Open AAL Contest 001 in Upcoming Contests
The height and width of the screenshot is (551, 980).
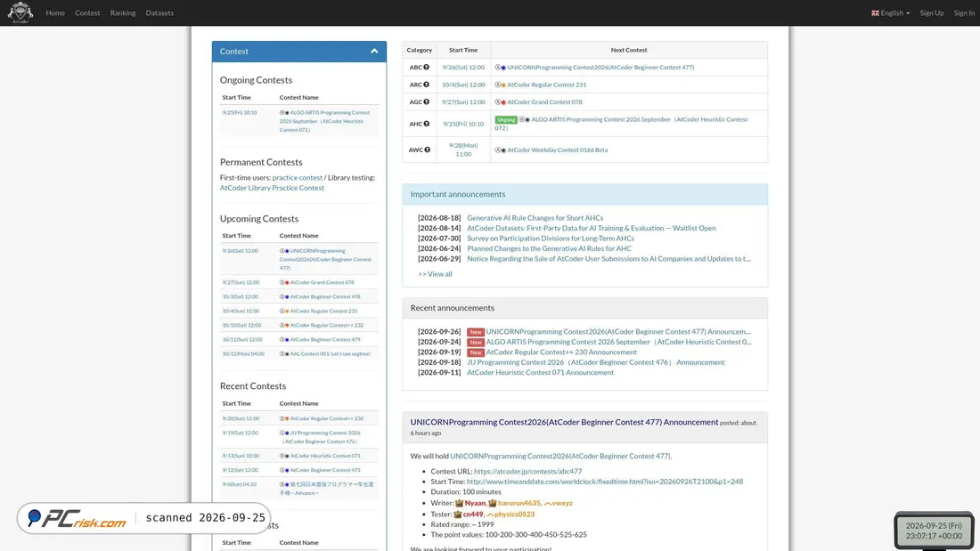330,353
